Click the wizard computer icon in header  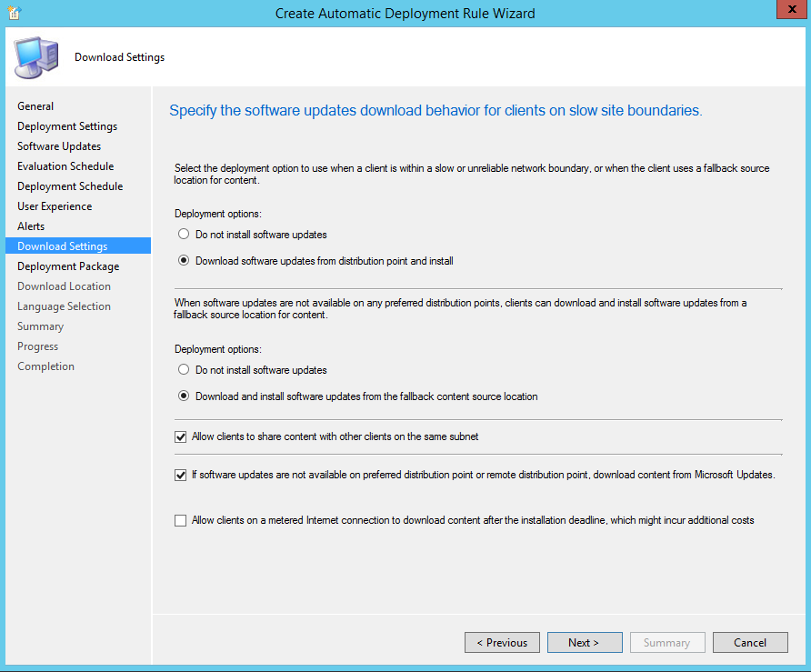(x=35, y=57)
